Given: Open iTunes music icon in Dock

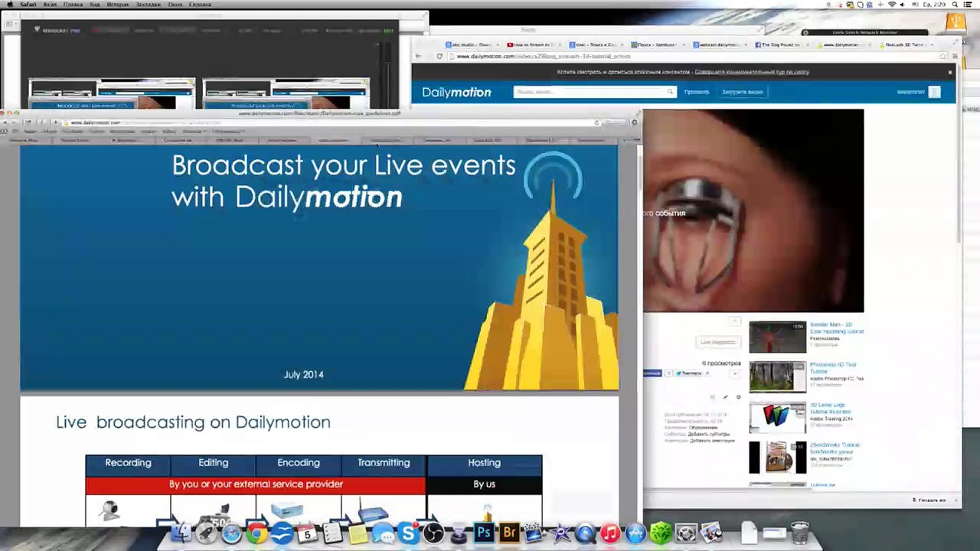Looking at the screenshot, I should point(610,533).
